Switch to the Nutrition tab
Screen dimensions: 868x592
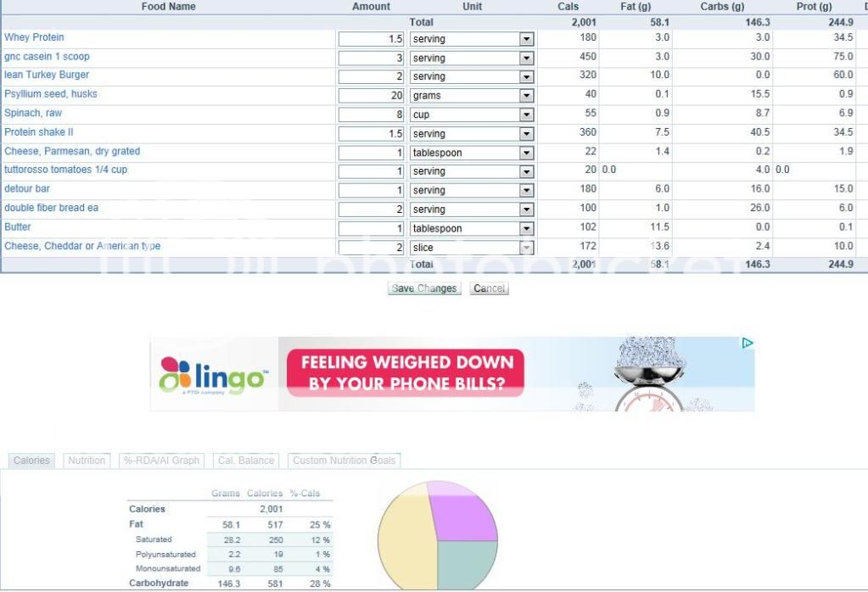[87, 461]
